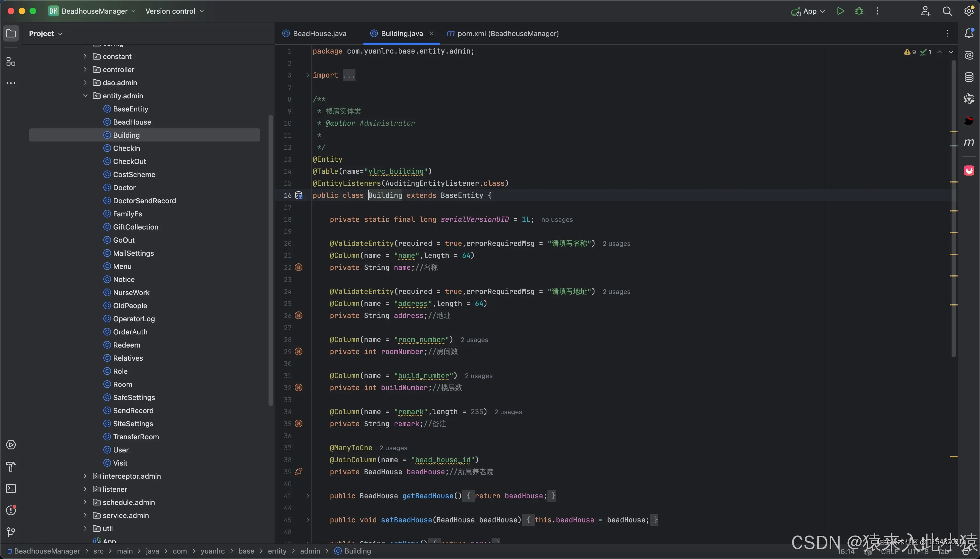Open the Git tool window
The width and height of the screenshot is (980, 559).
[11, 532]
